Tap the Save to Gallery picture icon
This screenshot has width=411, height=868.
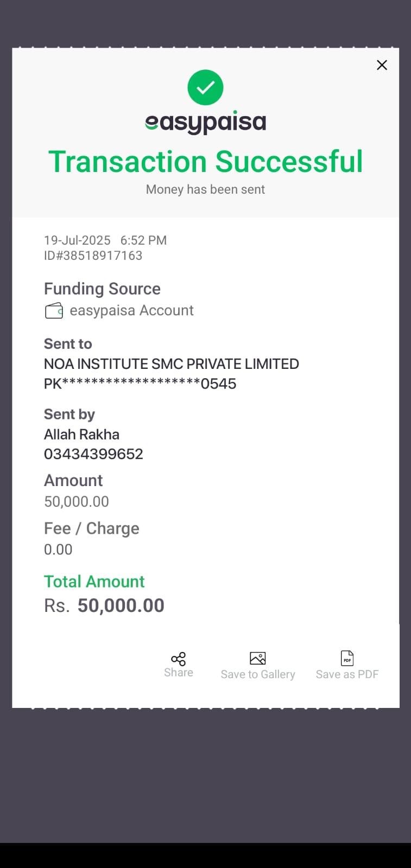[257, 658]
